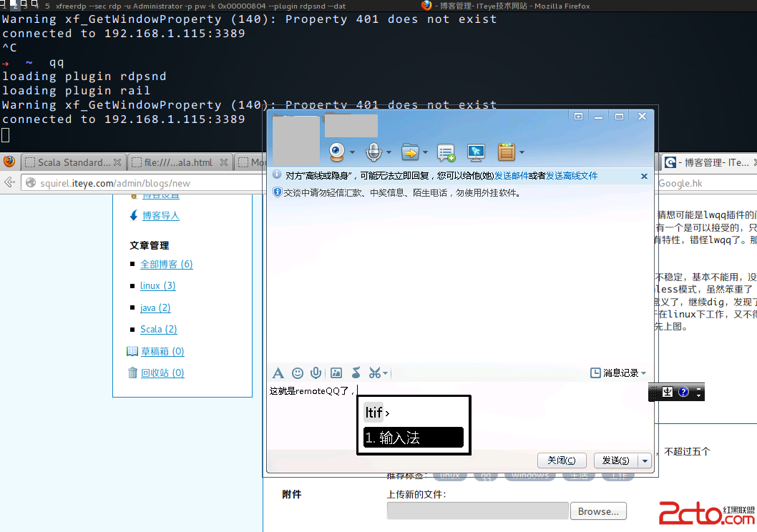Launch remote desktop assistance icon

coord(476,152)
